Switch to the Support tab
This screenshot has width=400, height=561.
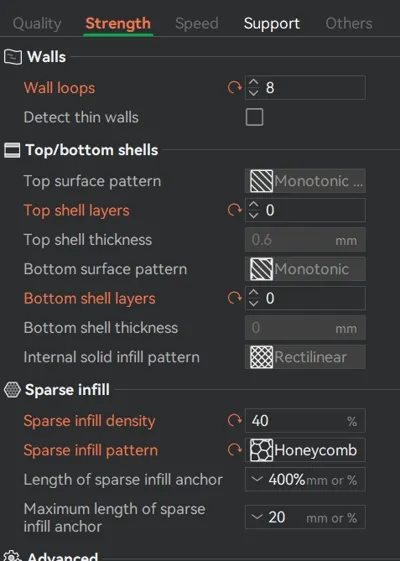272,24
